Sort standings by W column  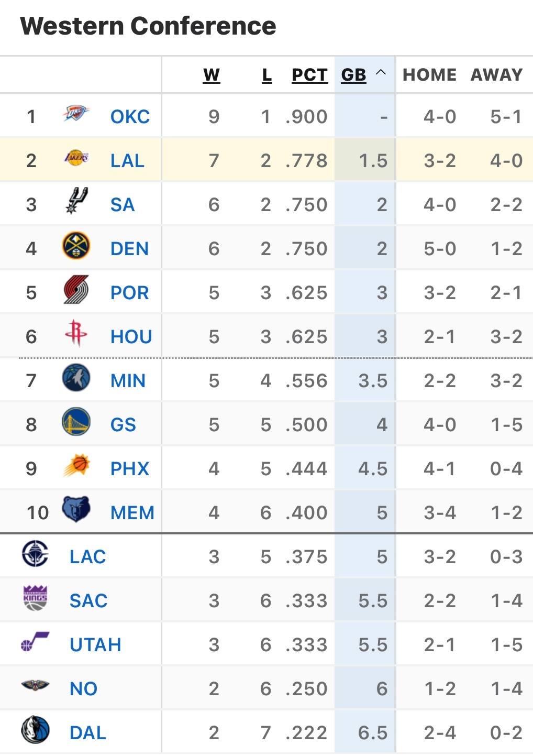(x=212, y=75)
